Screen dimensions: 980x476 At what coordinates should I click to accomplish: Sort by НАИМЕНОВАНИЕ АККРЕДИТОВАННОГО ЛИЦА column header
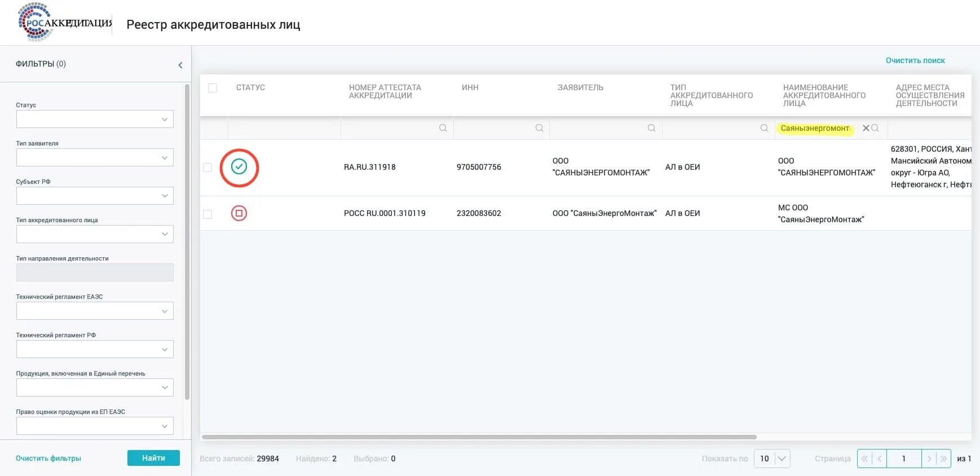click(824, 95)
